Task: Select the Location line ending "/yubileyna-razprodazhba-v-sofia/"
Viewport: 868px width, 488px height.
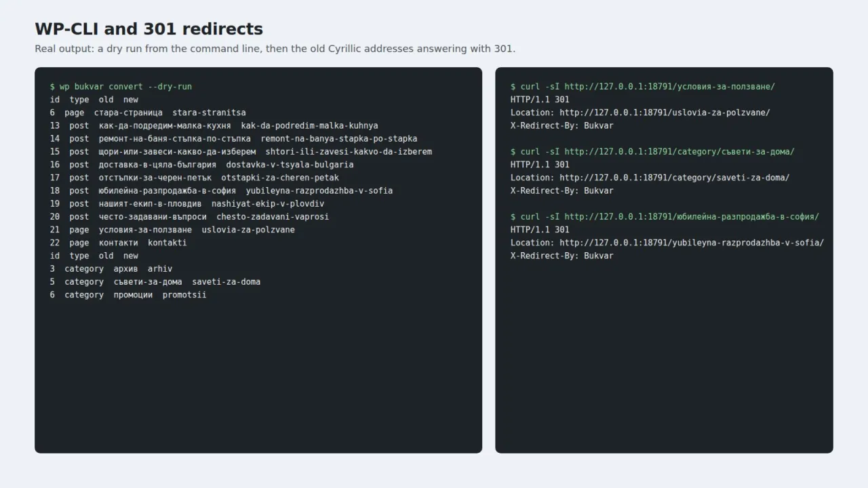Action: [667, 243]
